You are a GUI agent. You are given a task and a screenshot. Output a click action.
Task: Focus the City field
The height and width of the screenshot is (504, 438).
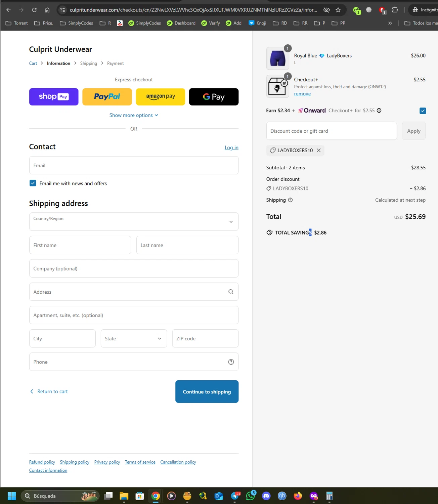click(62, 338)
